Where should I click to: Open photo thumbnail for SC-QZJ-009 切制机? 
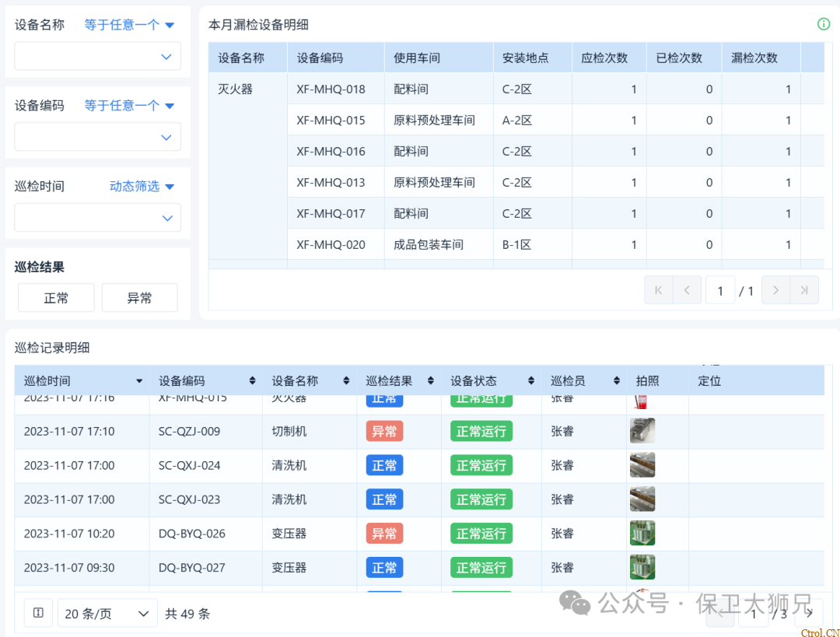click(642, 431)
